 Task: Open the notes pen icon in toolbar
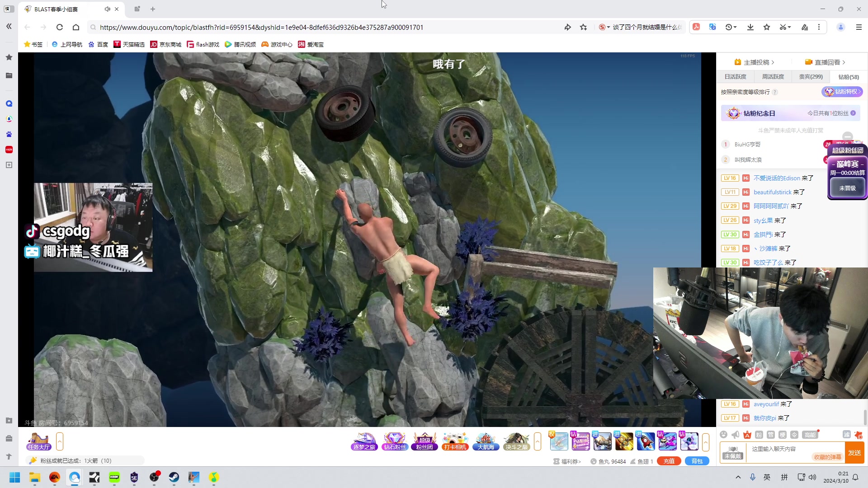[805, 27]
